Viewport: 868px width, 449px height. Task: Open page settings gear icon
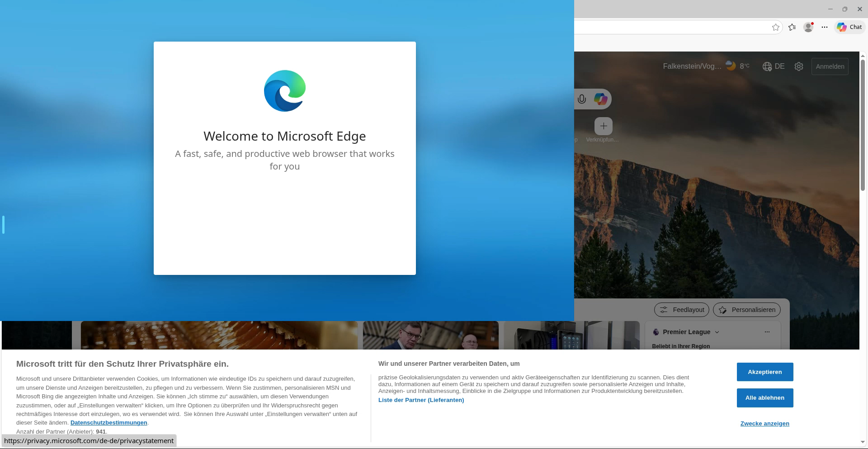[x=799, y=66]
